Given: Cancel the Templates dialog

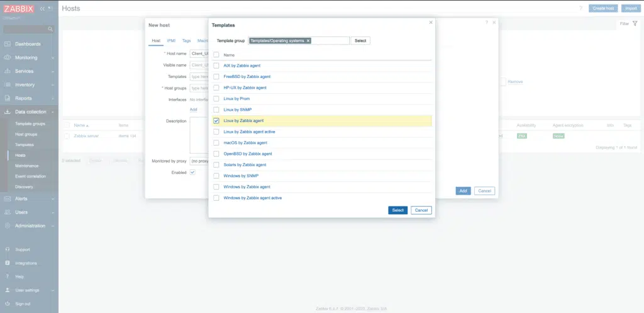Looking at the screenshot, I should [x=421, y=210].
